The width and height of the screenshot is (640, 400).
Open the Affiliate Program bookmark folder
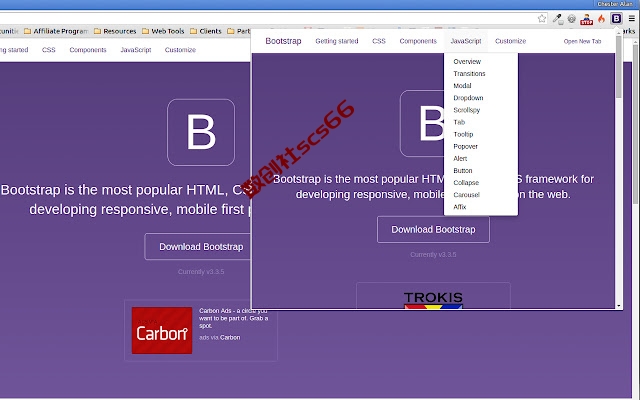[x=56, y=31]
